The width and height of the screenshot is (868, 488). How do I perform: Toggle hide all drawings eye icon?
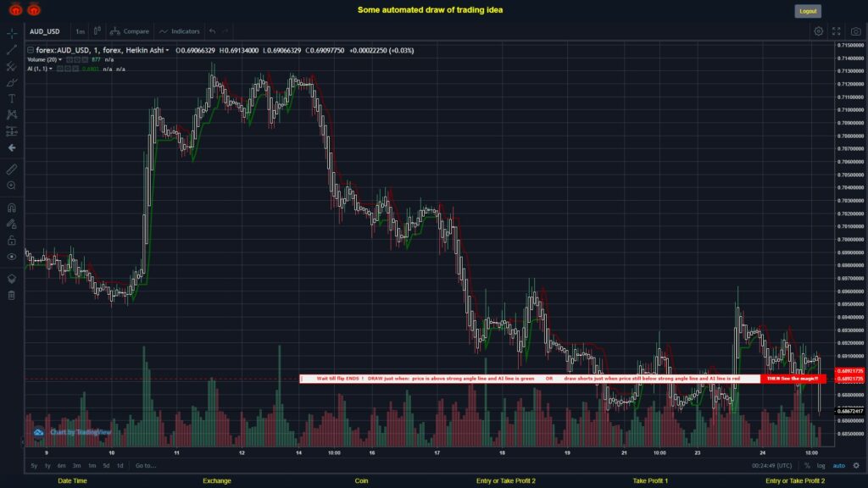tap(12, 257)
